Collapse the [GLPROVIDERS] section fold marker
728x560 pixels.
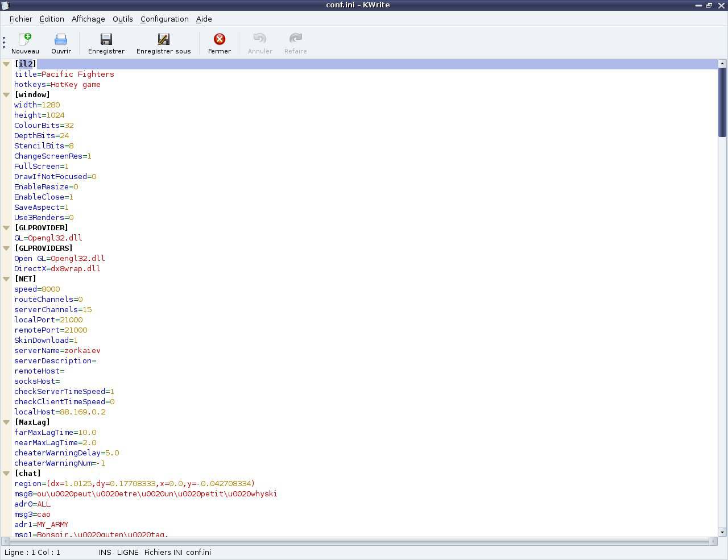click(x=6, y=248)
